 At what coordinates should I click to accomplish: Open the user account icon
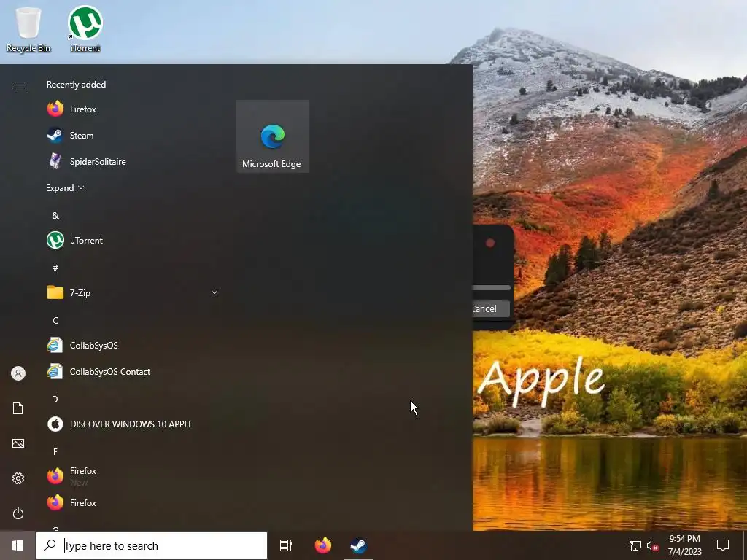18,373
